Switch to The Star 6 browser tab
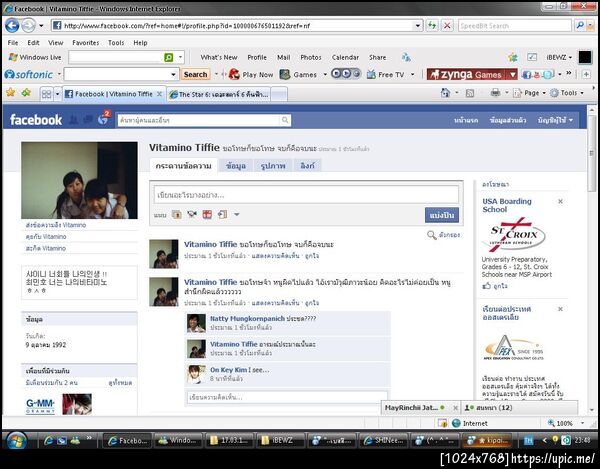This screenshot has width=600, height=469. pos(219,94)
